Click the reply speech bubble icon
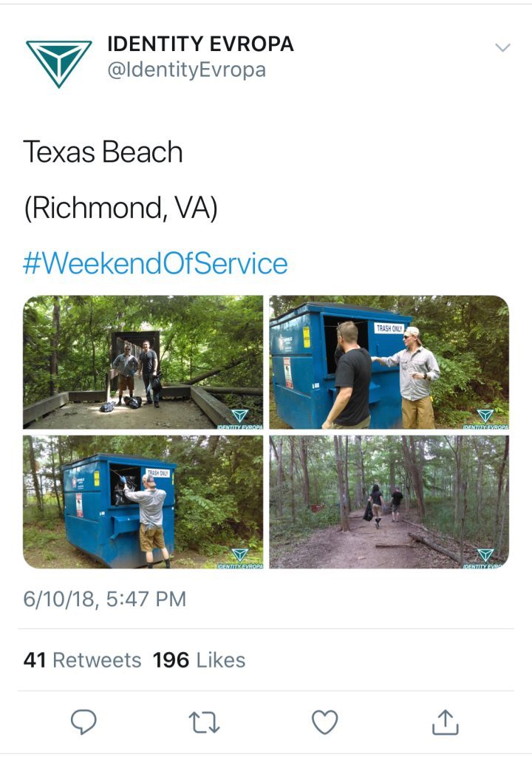Screen dimensions: 532x757 point(83,722)
